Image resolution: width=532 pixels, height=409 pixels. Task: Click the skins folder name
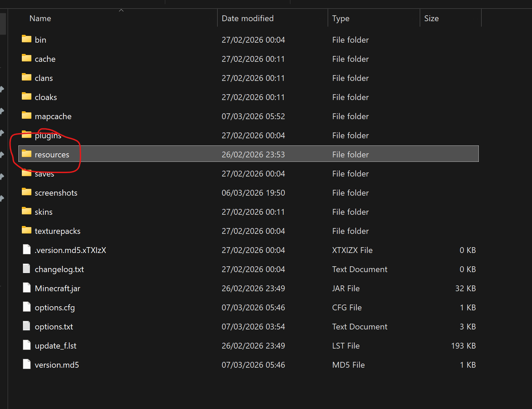pyautogui.click(x=44, y=212)
